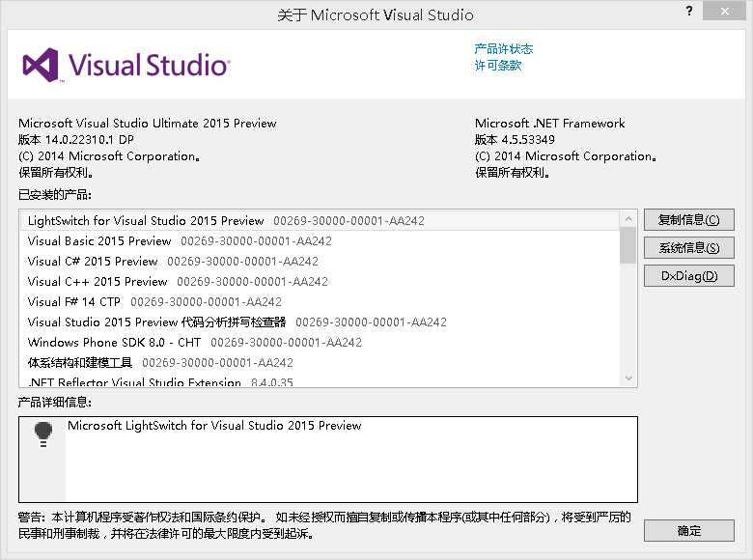Click Microsoft LightSwitch text in product details box
This screenshot has width=753, height=560.
(214, 426)
